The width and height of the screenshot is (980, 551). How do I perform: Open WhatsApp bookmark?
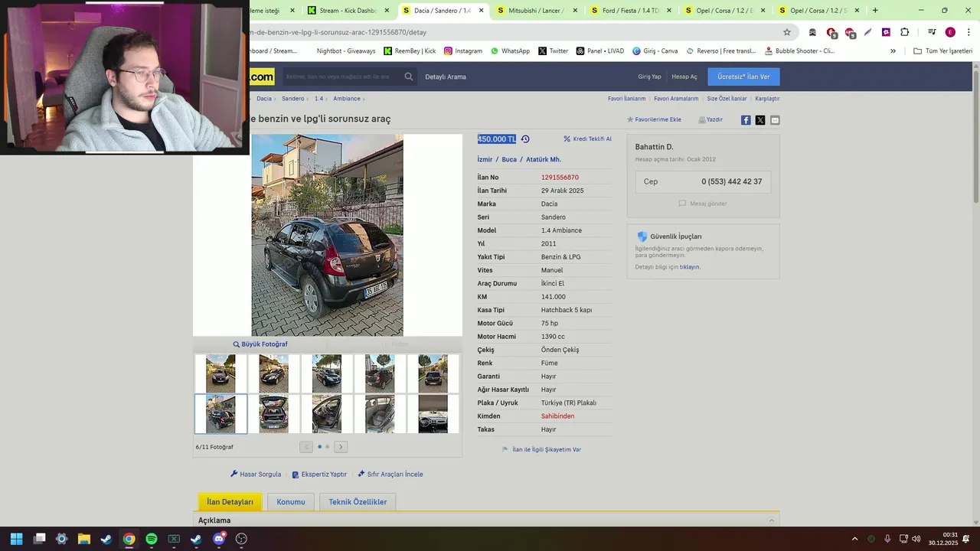(511, 51)
